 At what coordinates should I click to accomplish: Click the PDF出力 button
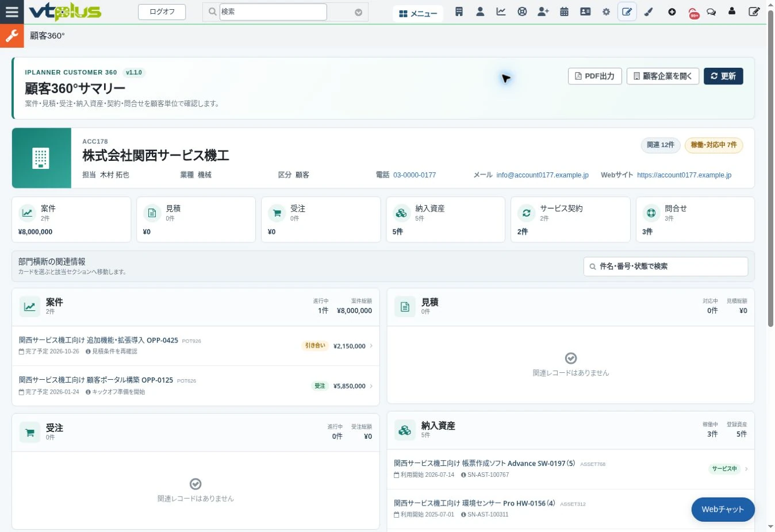coord(595,76)
